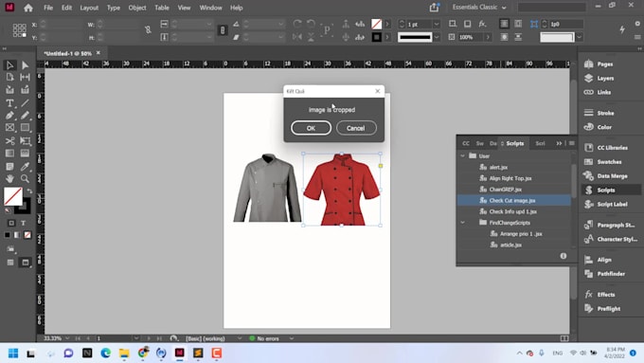The height and width of the screenshot is (363, 644).
Task: Open the page number dropdown
Action: (x=136, y=338)
